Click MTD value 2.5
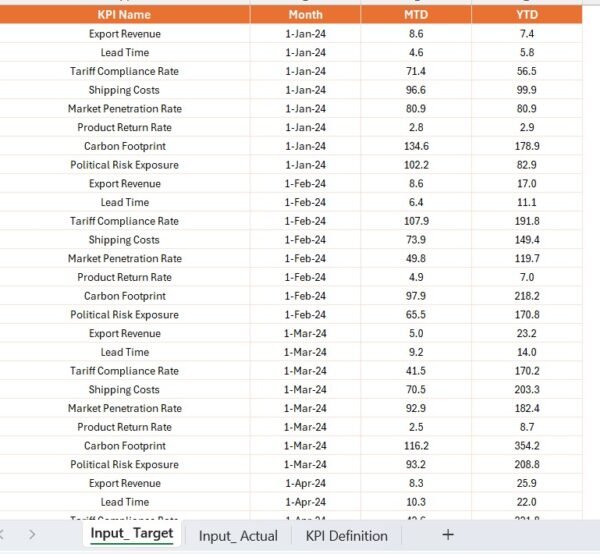Viewport: 600px width, 554px height. (416, 427)
